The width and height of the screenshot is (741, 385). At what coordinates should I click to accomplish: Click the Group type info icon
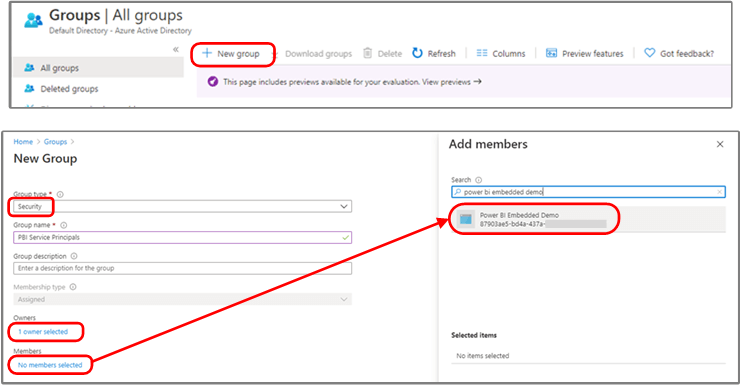point(60,194)
